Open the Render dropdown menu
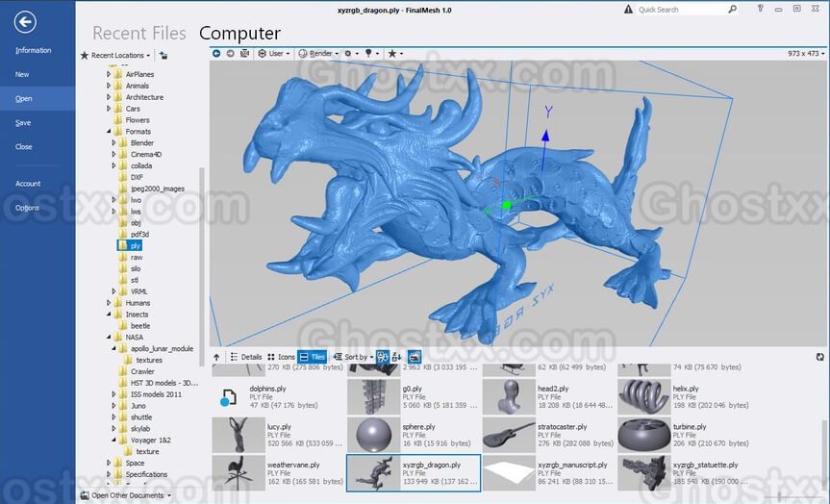830x504 pixels. pos(317,54)
